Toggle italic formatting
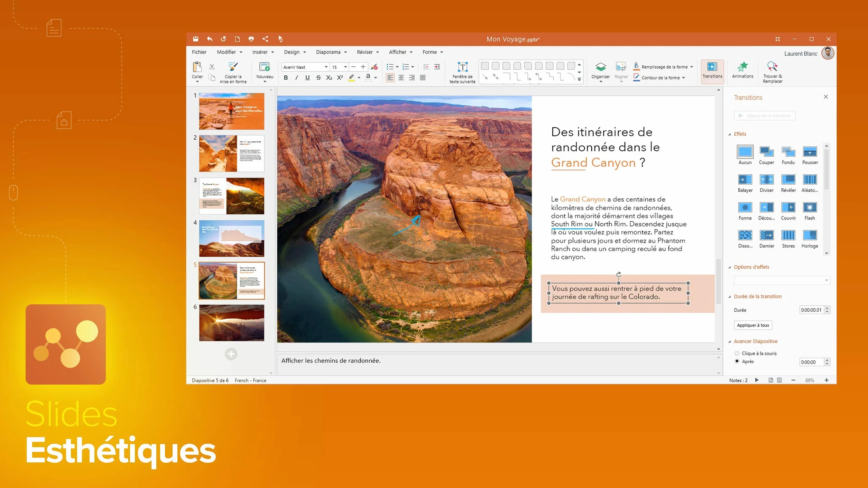The width and height of the screenshot is (868, 488). pos(296,78)
